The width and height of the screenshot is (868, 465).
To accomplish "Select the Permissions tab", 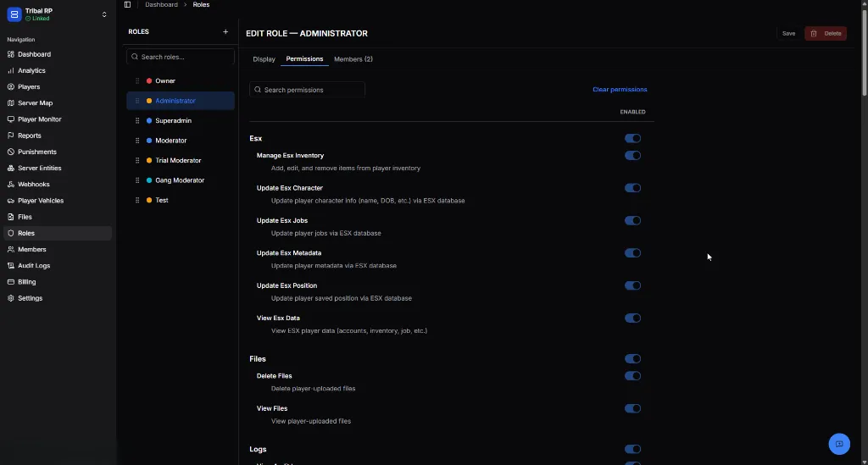I will tap(304, 59).
